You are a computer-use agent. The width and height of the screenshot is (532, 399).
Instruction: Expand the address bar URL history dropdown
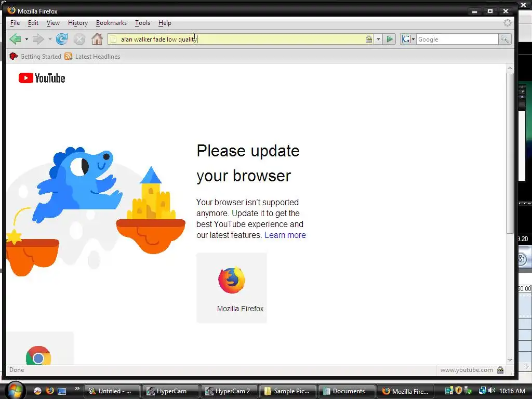[x=378, y=39]
